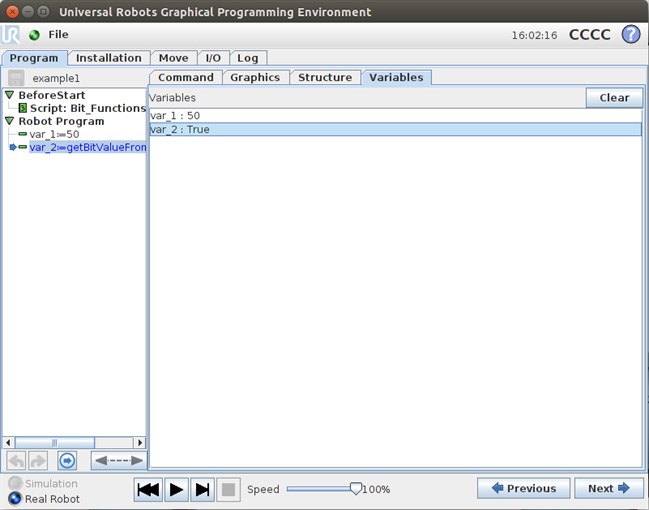Click the dashed double-arrow move button

tap(119, 460)
